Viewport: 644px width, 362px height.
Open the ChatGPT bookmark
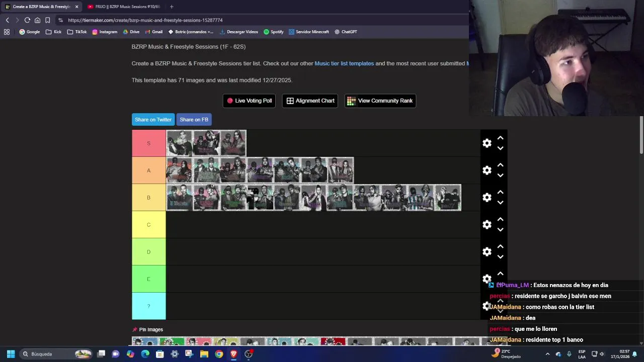[x=346, y=32]
